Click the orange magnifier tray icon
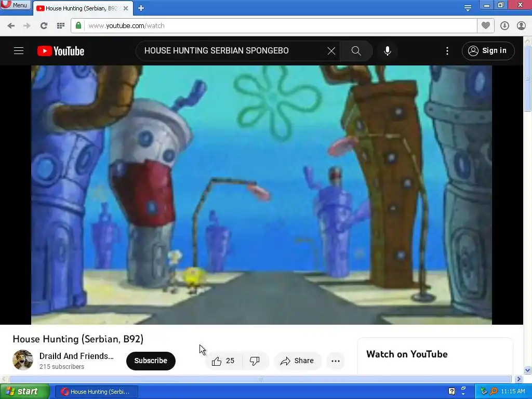532x399 pixels. [494, 392]
